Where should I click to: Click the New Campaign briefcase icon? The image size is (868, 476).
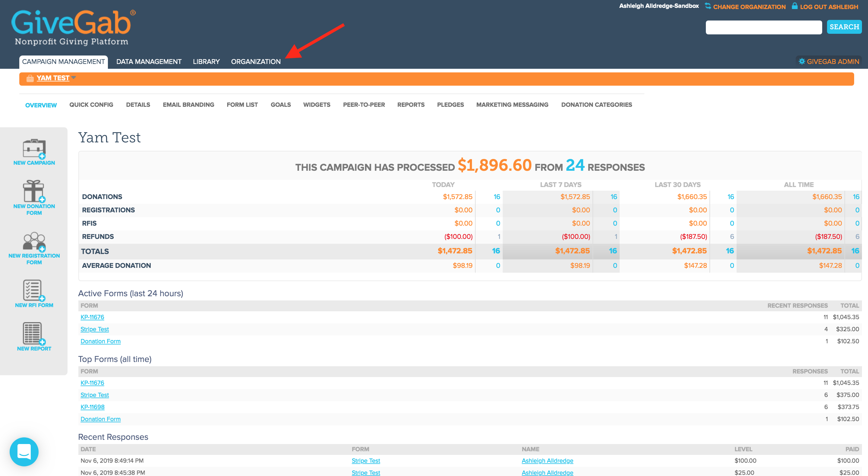[x=34, y=149]
